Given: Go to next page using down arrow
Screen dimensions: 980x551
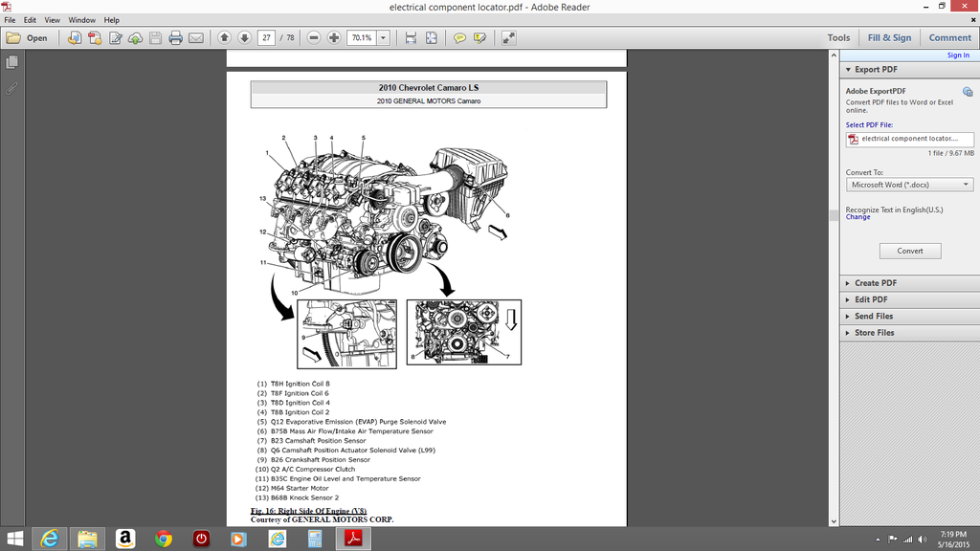Looking at the screenshot, I should coord(244,38).
